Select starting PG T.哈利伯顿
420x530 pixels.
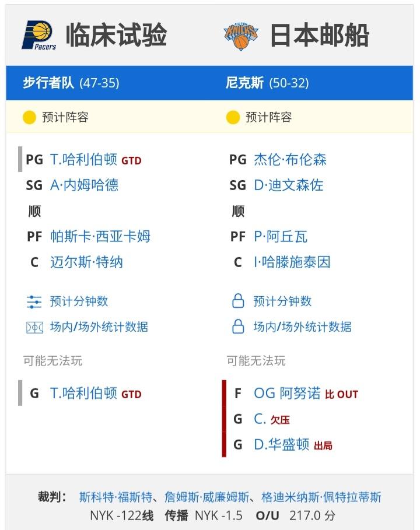pos(83,159)
